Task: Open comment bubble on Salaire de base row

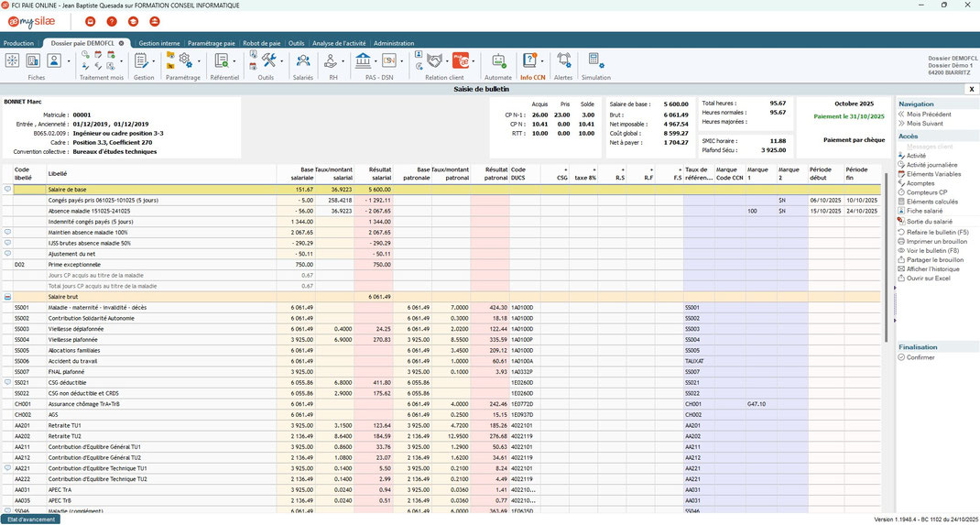Action: point(8,189)
